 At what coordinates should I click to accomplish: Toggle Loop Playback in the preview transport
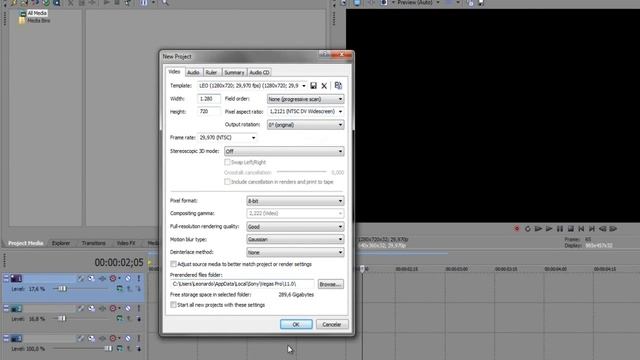(x=527, y=229)
